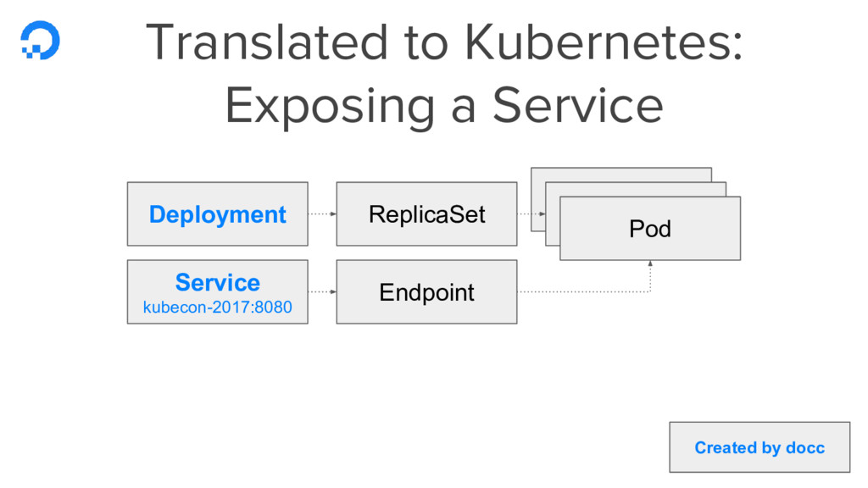Click arrow from ReplicaSet to Pod stack

tap(531, 213)
